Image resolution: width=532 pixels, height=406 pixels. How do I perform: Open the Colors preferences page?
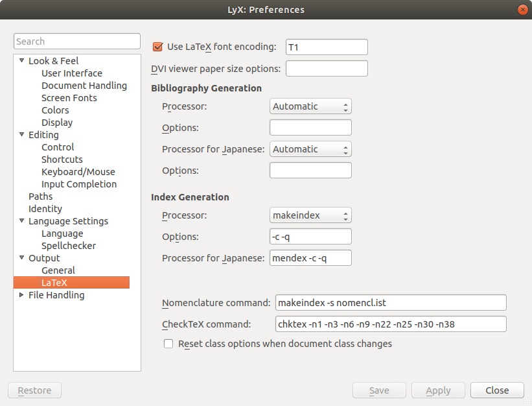[55, 110]
